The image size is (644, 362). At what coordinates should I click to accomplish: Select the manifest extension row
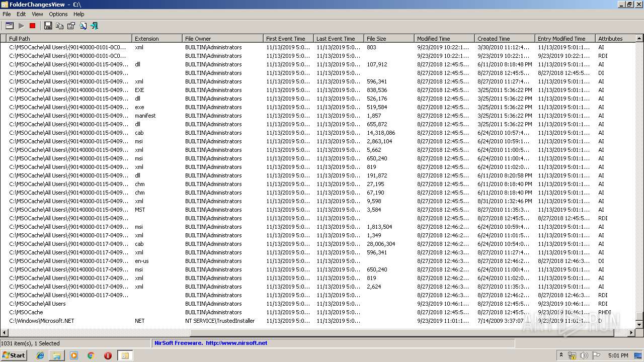318,116
